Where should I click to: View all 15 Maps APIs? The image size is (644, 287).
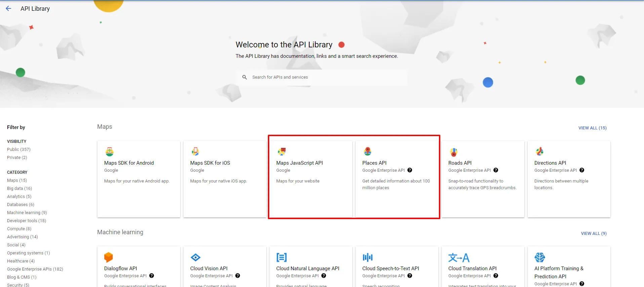592,128
